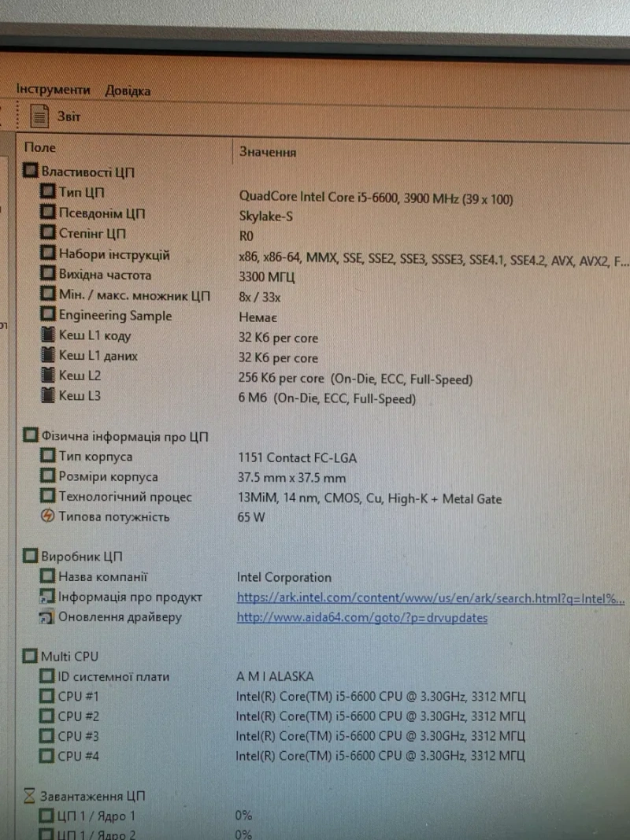Image resolution: width=630 pixels, height=840 pixels.
Task: Select the 3300 МГц value
Action: [267, 277]
